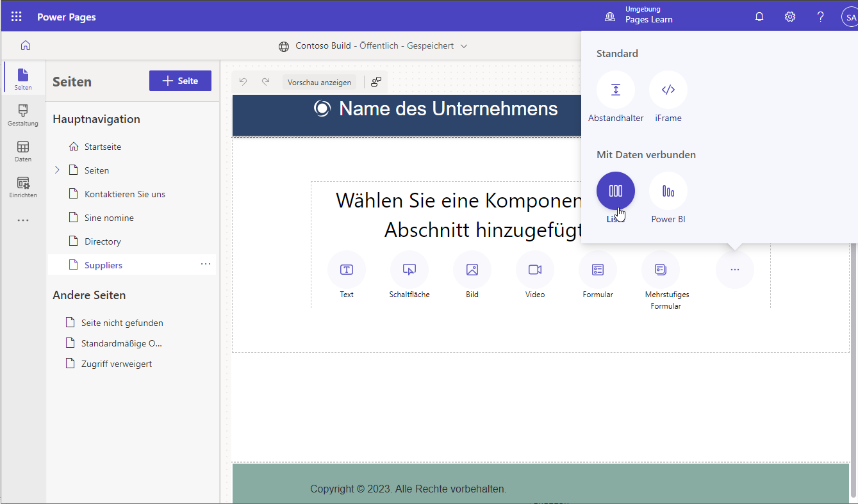This screenshot has width=858, height=504.
Task: Add a Video component to section
Action: coord(534,270)
